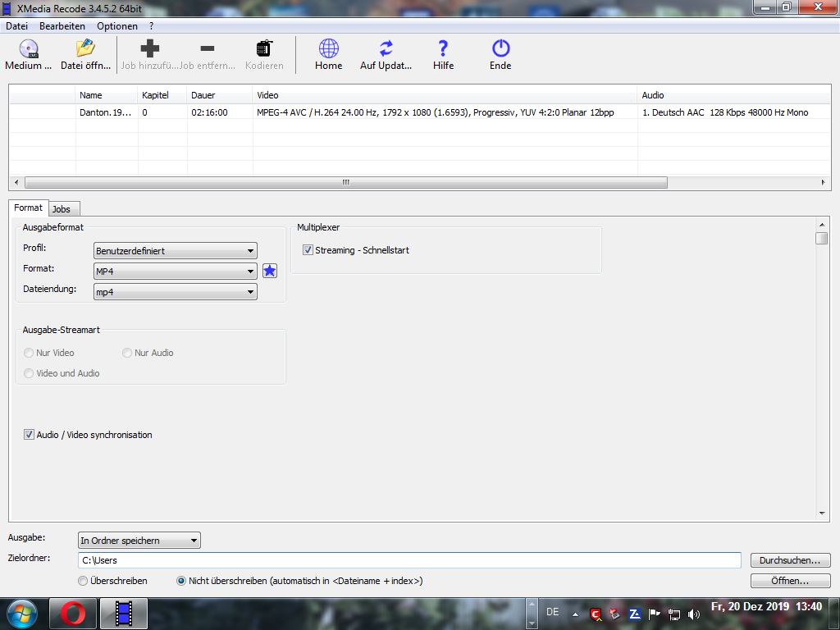The width and height of the screenshot is (840, 630).
Task: Start the Kodieren clapperboard icon
Action: pos(264,48)
